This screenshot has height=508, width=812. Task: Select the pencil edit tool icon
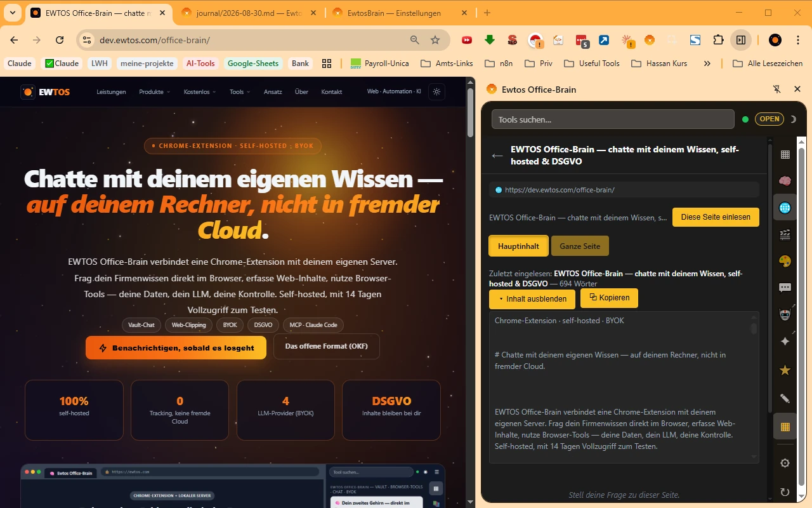point(785,399)
